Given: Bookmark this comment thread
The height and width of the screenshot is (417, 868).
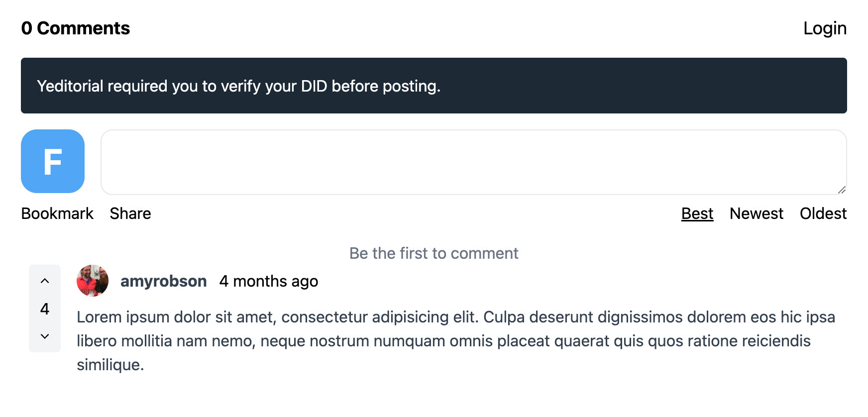Looking at the screenshot, I should tap(57, 213).
